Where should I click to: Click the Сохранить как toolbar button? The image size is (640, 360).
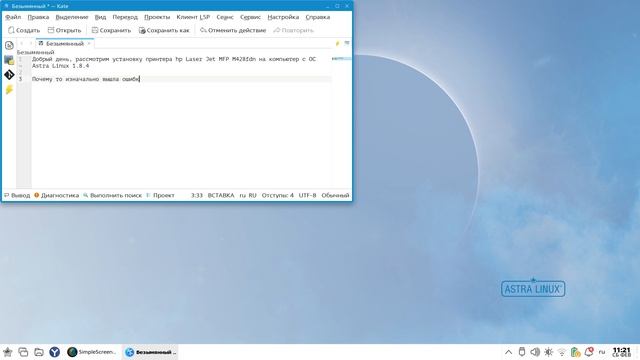click(164, 30)
